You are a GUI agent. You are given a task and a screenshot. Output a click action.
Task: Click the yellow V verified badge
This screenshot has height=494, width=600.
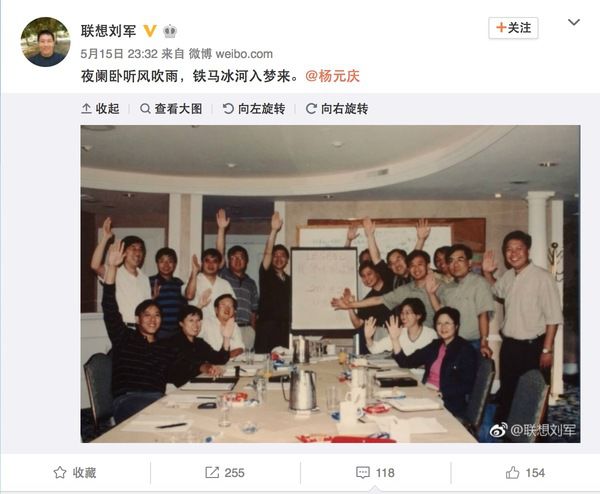pos(150,31)
